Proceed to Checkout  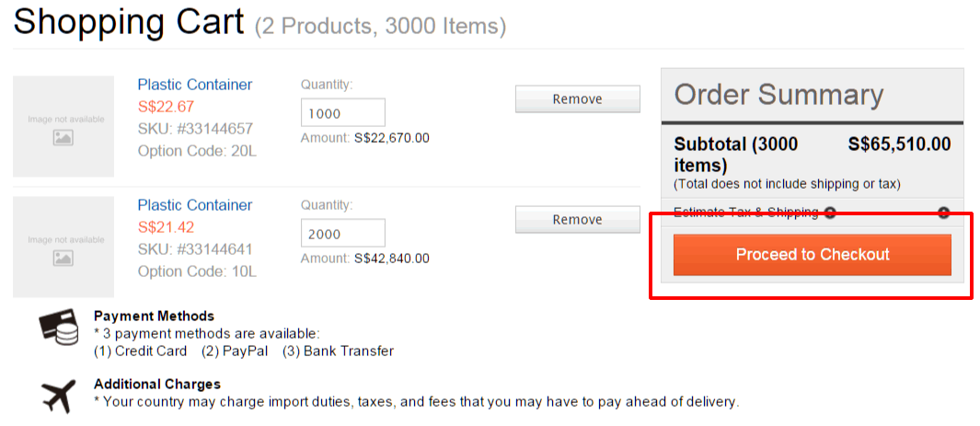tap(813, 255)
